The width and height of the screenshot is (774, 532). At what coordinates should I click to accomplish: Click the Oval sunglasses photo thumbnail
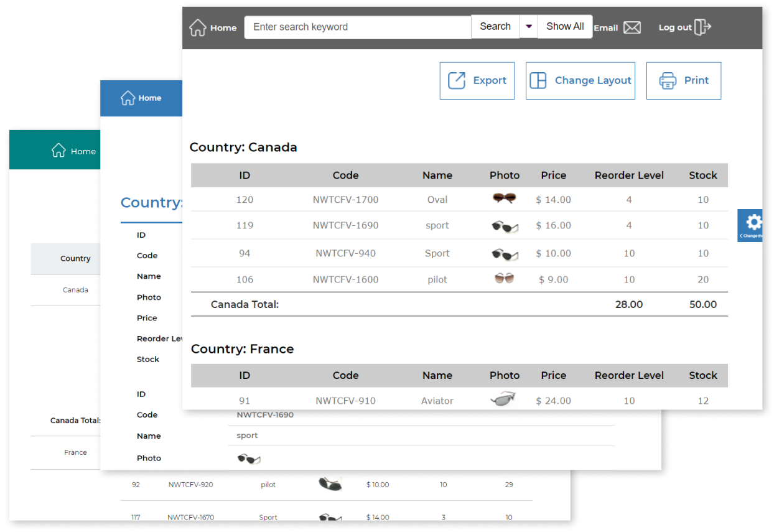(504, 198)
